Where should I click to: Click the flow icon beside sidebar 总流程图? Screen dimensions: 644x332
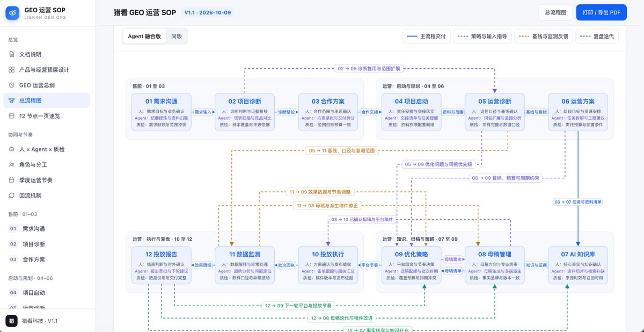[12, 100]
